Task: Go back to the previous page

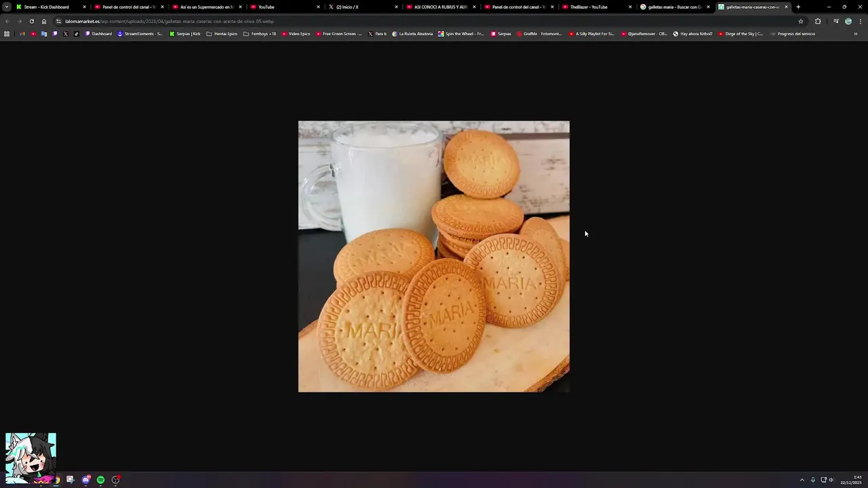Action: [x=7, y=21]
